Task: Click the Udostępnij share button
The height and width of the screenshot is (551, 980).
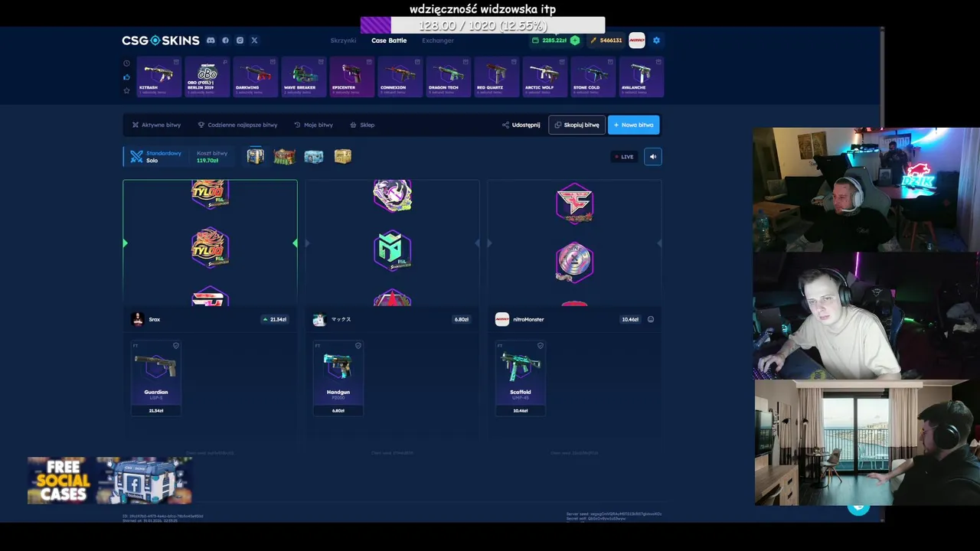Action: (521, 125)
